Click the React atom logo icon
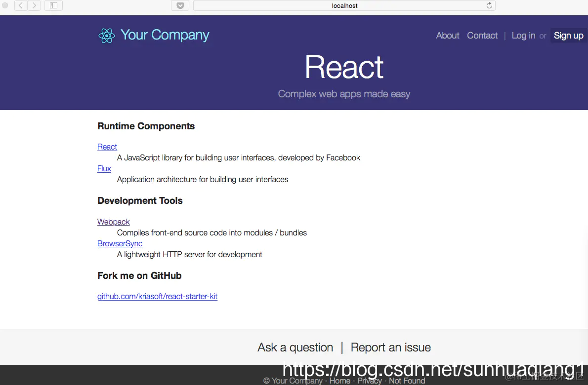The width and height of the screenshot is (588, 385). [107, 36]
